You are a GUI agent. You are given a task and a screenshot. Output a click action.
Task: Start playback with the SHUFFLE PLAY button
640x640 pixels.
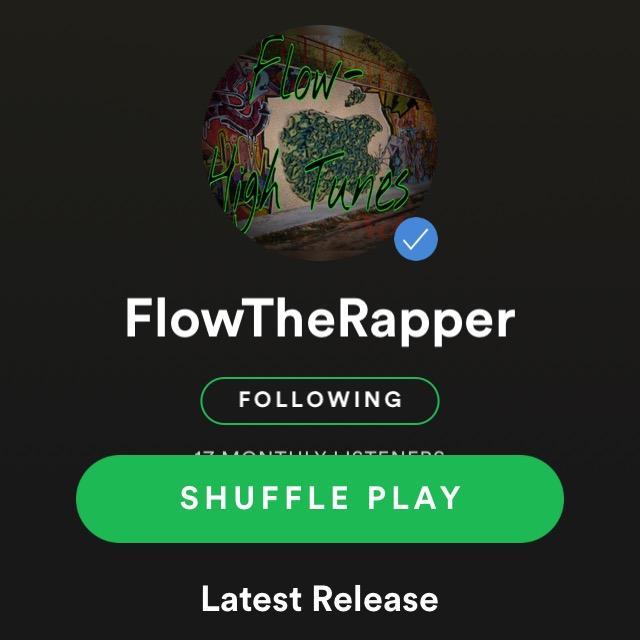320,499
